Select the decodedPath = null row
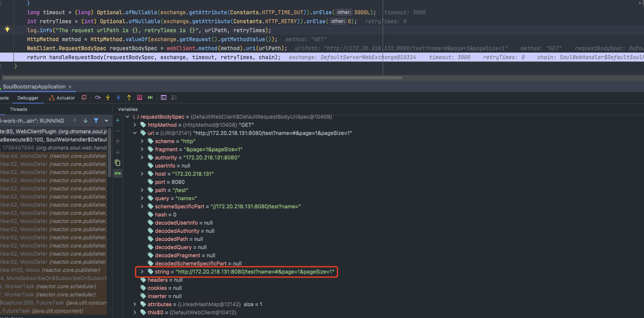 click(x=175, y=239)
